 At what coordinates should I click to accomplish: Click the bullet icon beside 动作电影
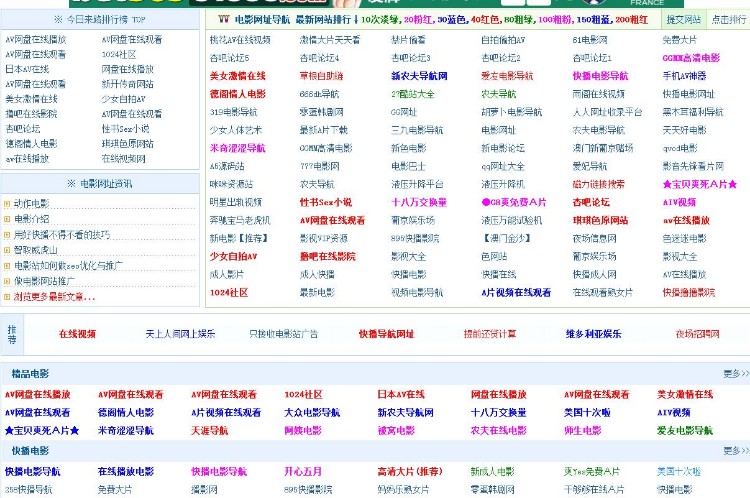click(7, 204)
